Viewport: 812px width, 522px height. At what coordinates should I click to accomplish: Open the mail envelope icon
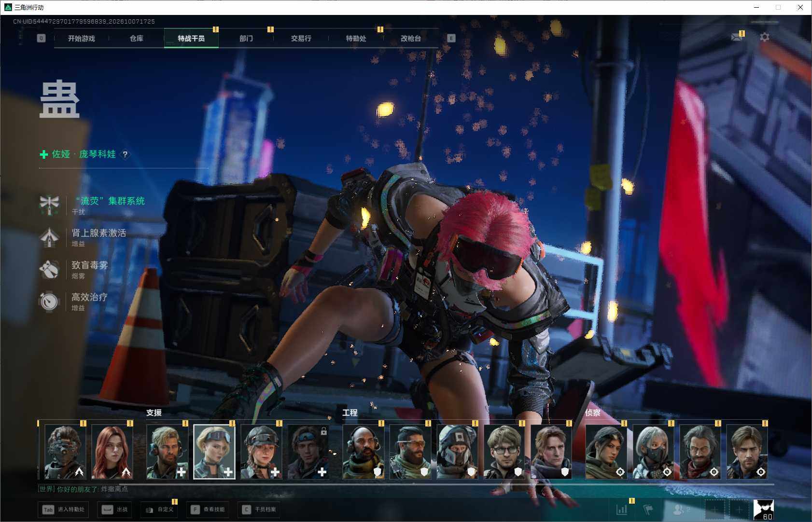(737, 37)
